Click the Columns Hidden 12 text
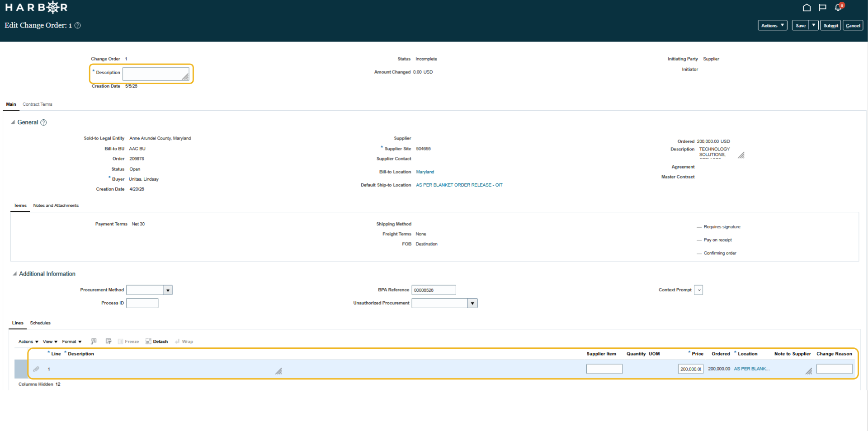 coord(39,384)
